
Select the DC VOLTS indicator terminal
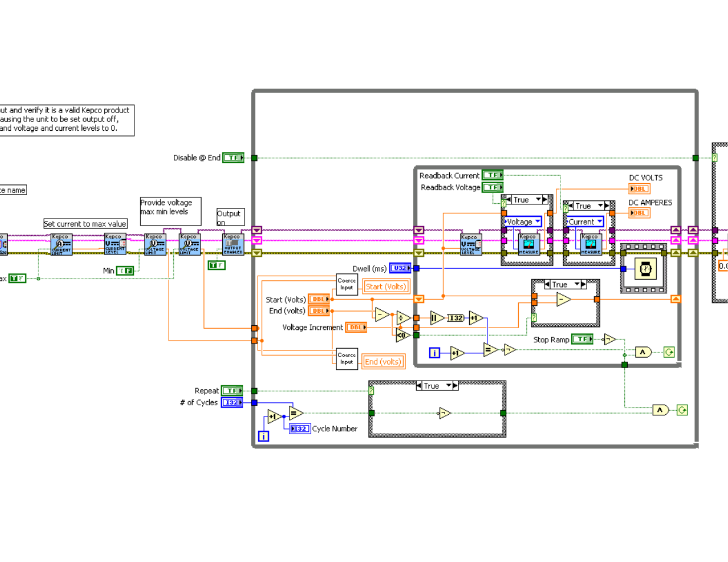[640, 189]
